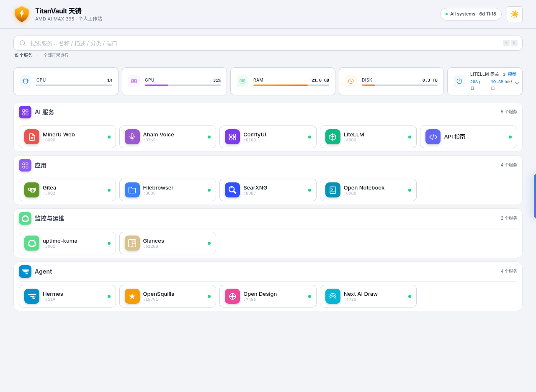Click the search magnifier icon
Screen dimensions: 536x392
[23, 43]
